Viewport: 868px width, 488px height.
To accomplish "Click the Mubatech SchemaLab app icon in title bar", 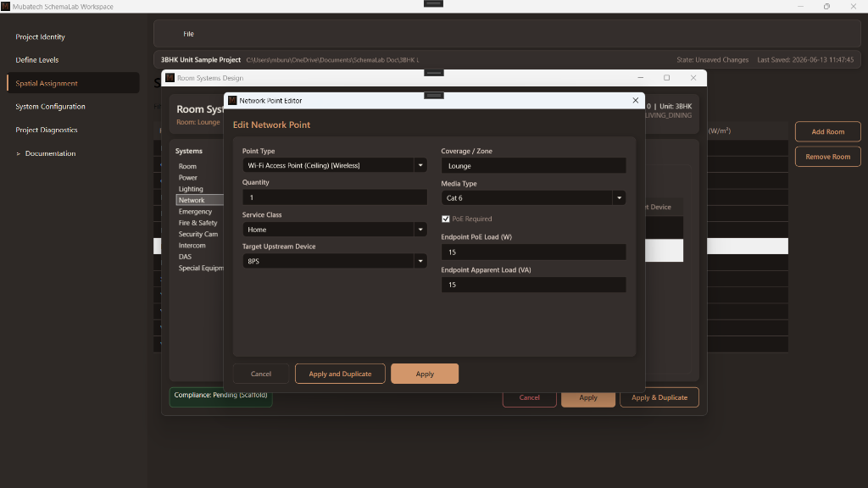I will [6, 6].
